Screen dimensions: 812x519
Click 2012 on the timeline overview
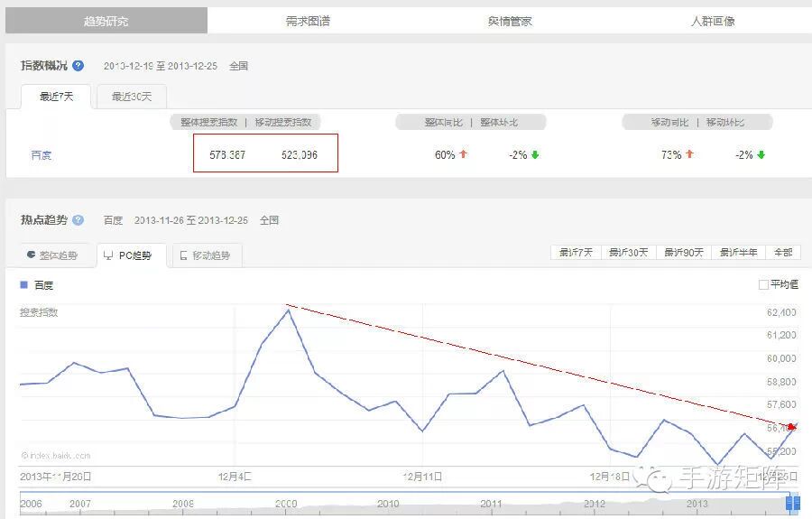pos(594,504)
